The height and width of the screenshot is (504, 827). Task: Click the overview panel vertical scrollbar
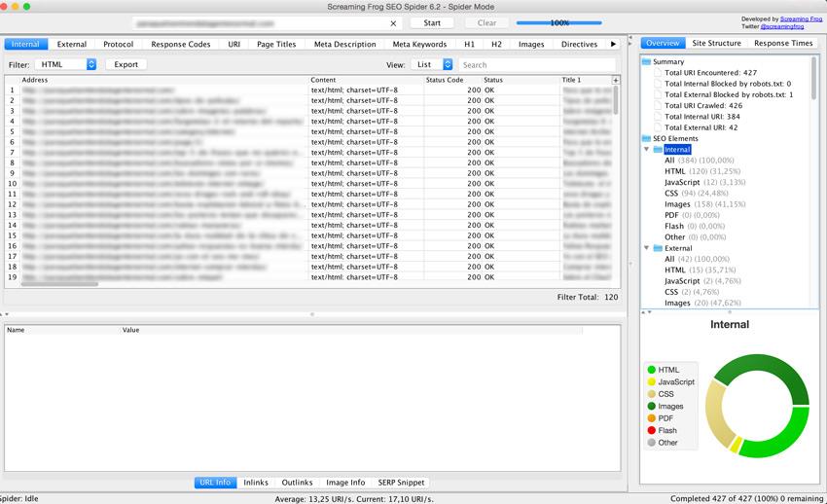click(813, 78)
